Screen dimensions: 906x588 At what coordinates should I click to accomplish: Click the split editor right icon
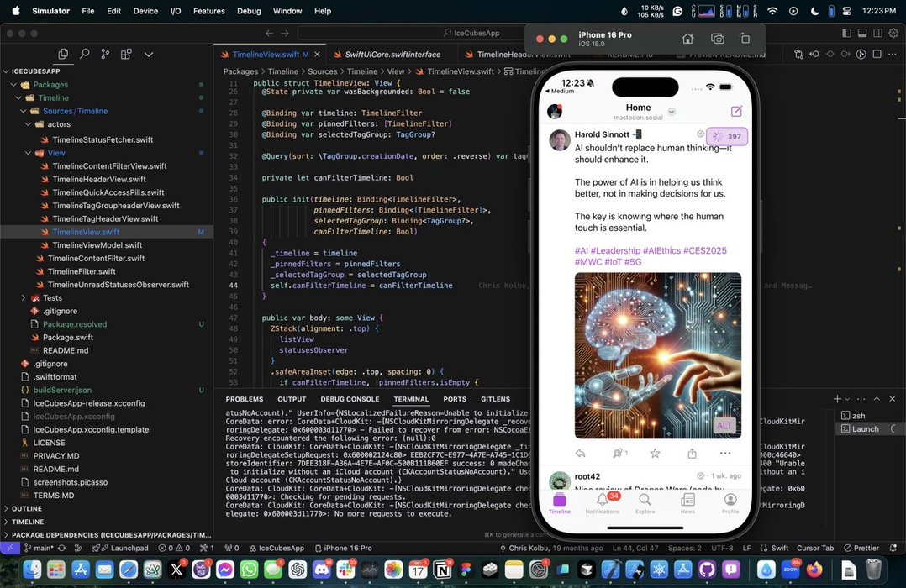(877, 54)
